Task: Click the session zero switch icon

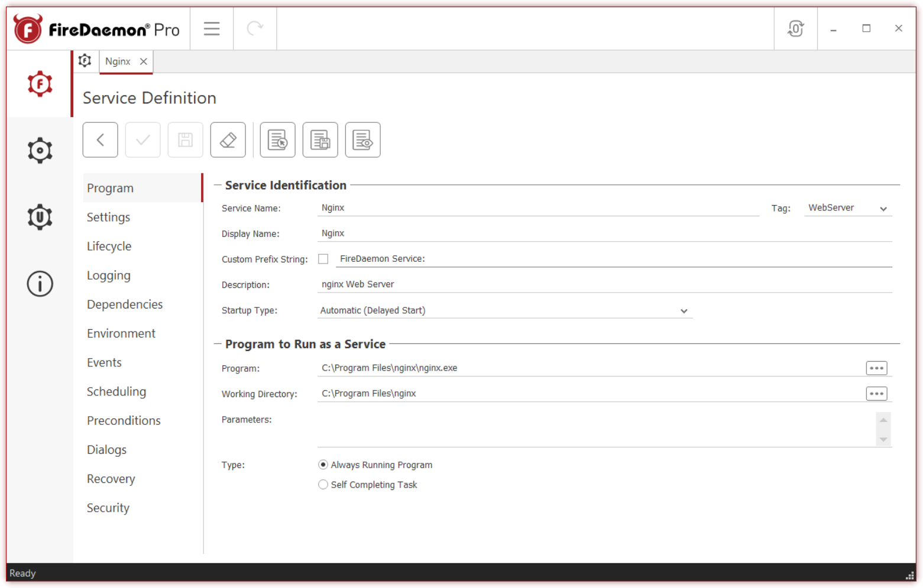Action: click(x=796, y=28)
